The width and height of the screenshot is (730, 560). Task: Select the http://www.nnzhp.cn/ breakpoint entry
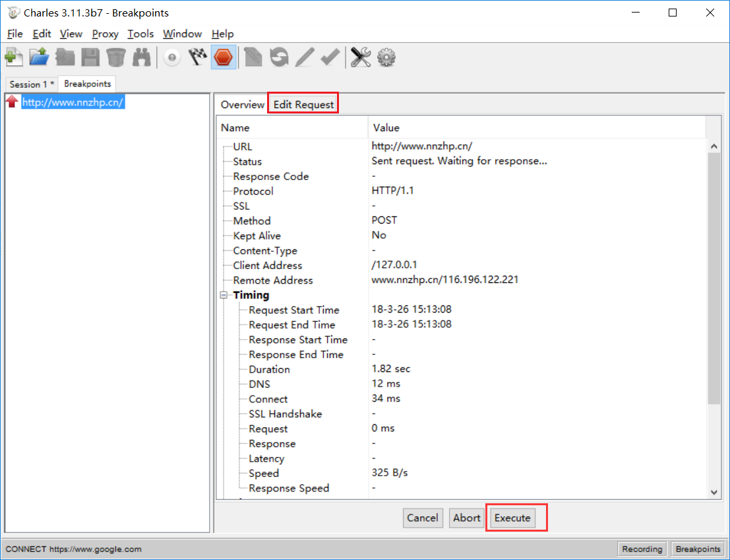tap(73, 102)
